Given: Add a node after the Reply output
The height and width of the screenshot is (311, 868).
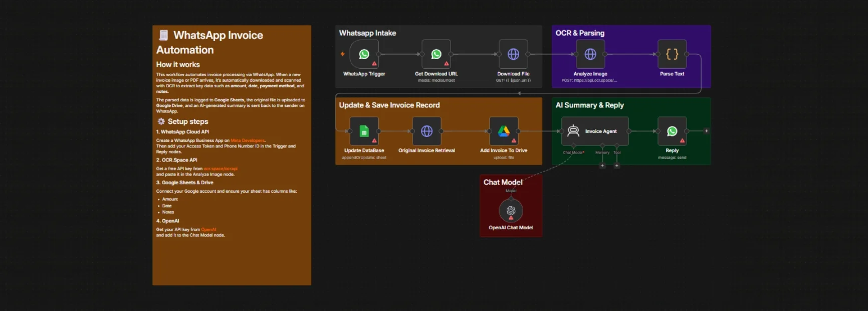Looking at the screenshot, I should pyautogui.click(x=707, y=131).
